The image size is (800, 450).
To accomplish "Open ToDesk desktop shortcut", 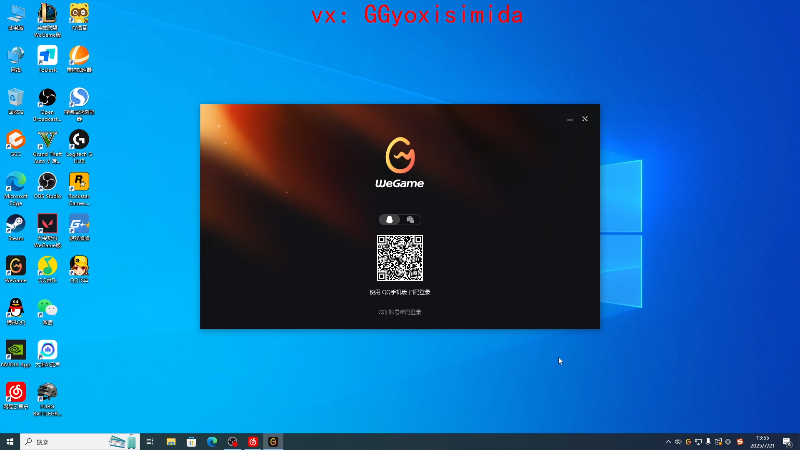I will [x=47, y=59].
